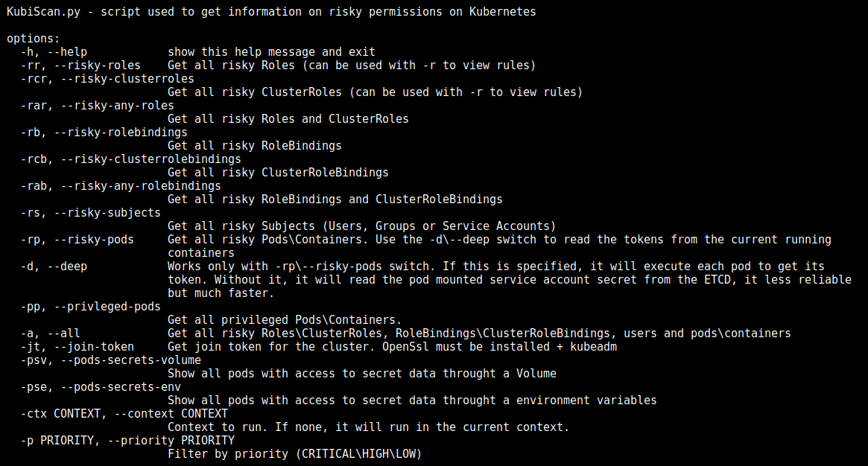868x466 pixels.
Task: Click the KubiScan.py title text
Action: click(x=37, y=12)
